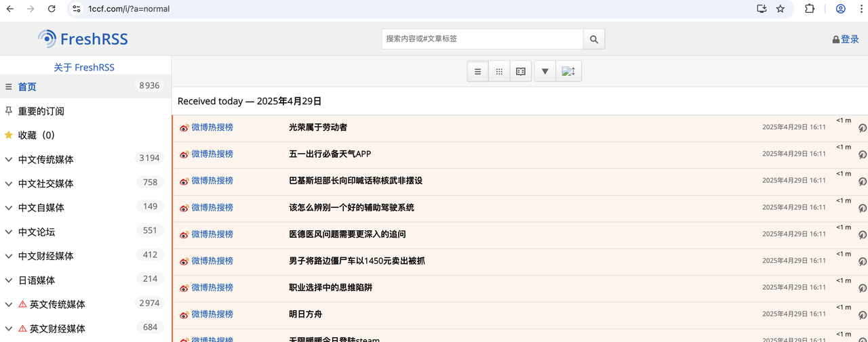Viewport: 868px width, 342px height.
Task: Open 重要的订阅 in the sidebar
Action: (x=41, y=111)
